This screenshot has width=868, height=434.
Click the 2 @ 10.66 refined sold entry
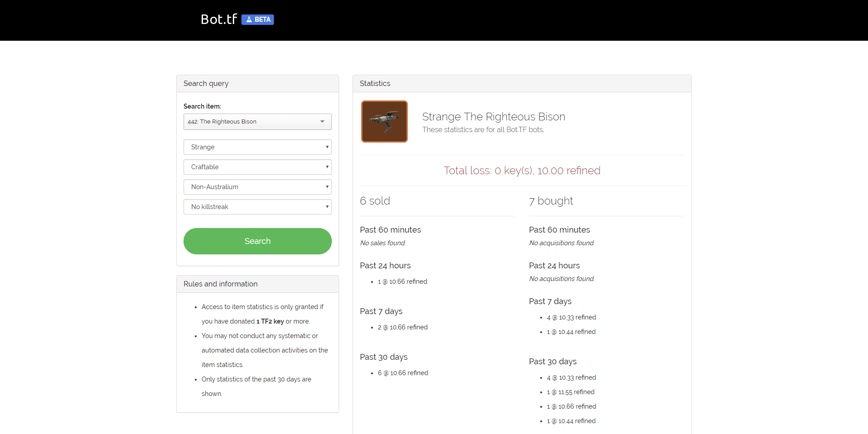coord(402,327)
